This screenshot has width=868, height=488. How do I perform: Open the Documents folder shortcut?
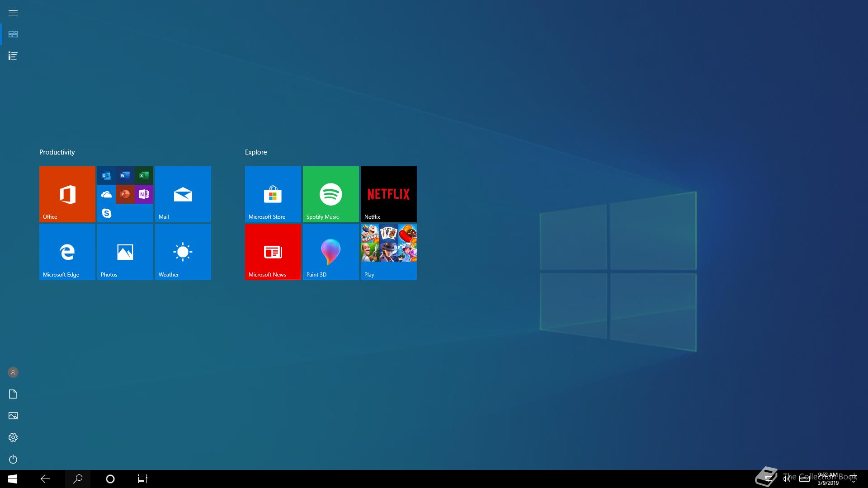(x=13, y=394)
